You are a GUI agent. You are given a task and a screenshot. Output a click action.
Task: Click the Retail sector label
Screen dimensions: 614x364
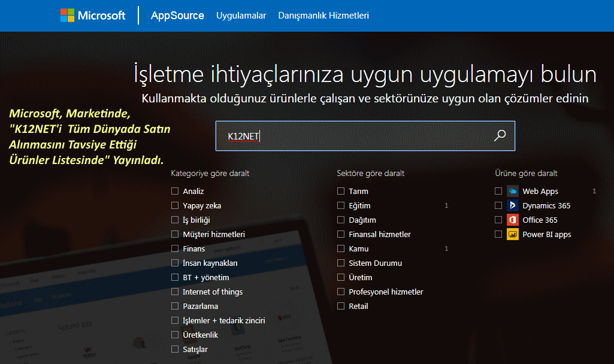coord(358,307)
